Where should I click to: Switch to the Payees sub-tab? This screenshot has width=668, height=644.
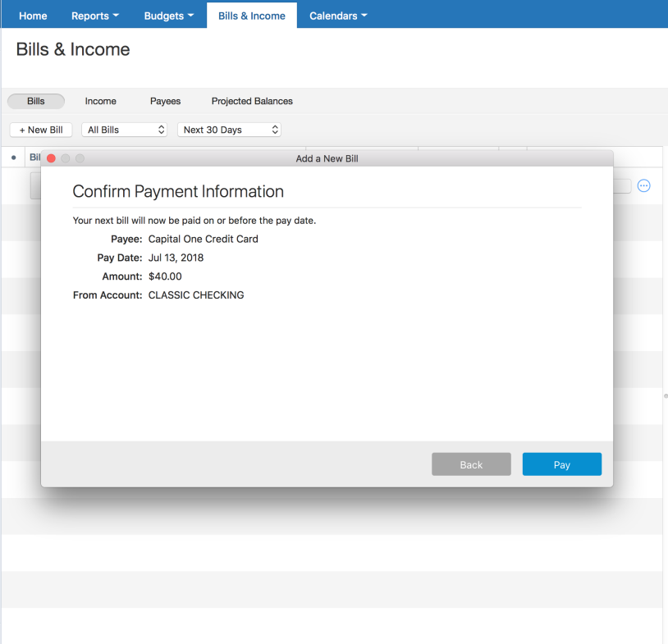(x=165, y=101)
